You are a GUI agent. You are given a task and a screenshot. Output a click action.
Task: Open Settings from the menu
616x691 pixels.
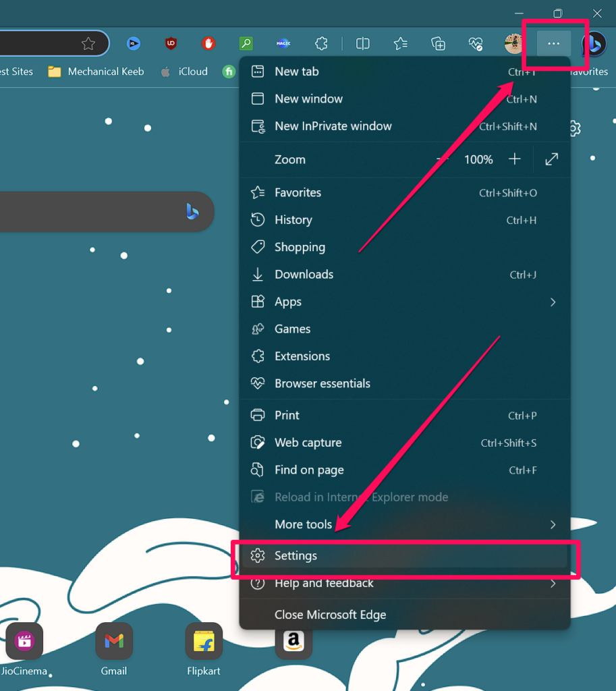point(405,556)
